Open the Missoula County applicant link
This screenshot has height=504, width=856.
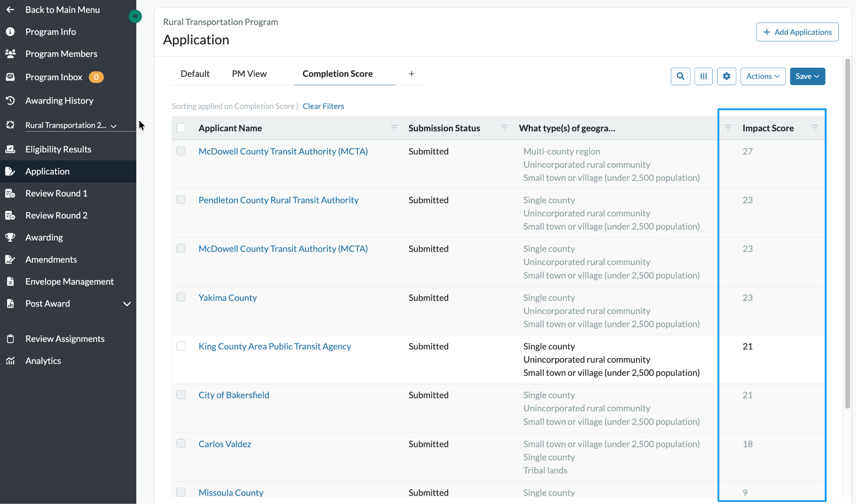(x=231, y=493)
